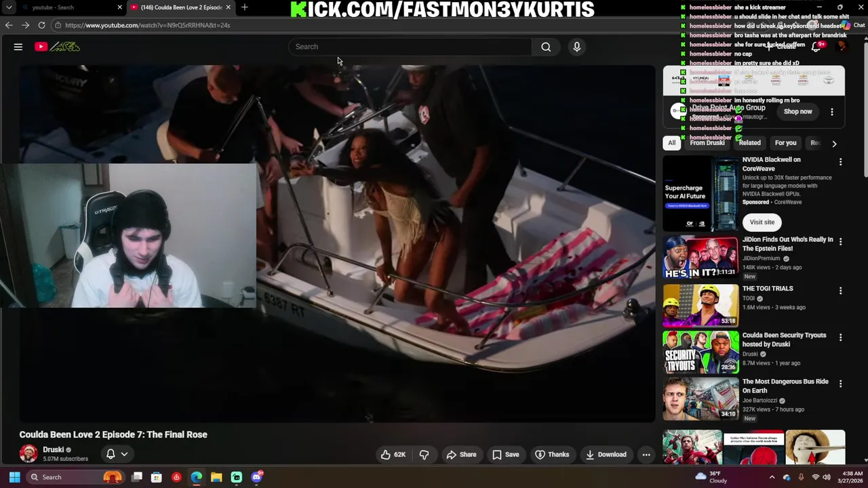Reload the page with the refresh icon
The image size is (868, 488).
41,25
